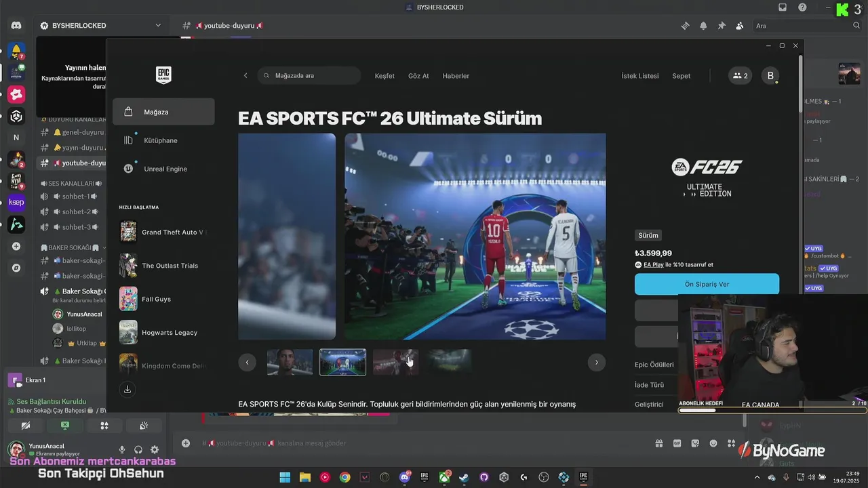Show next screenshot in carousel
Screen dimensions: 868x488
coord(596,362)
